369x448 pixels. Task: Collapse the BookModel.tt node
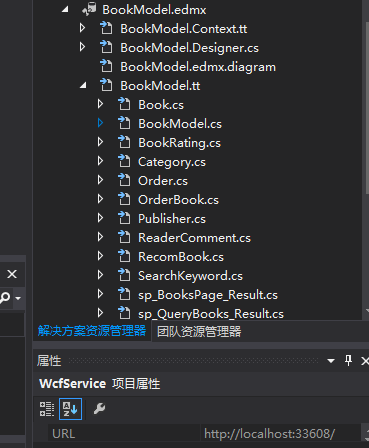click(x=83, y=86)
